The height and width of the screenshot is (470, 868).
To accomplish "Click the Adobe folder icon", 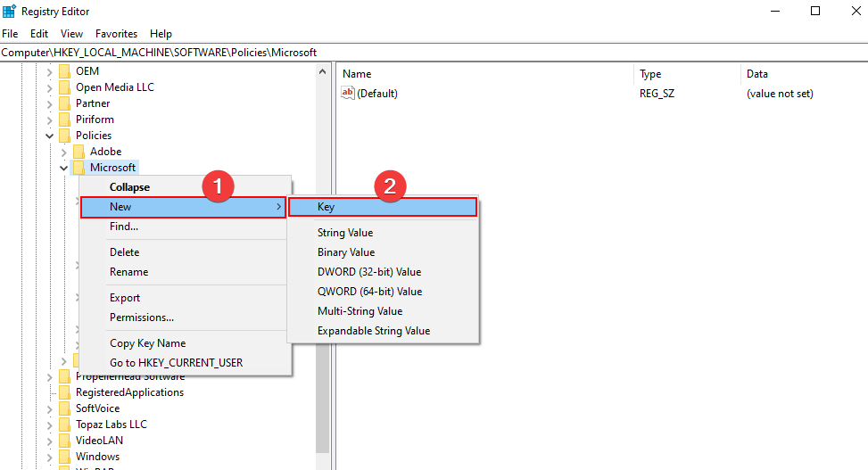I will click(x=79, y=152).
